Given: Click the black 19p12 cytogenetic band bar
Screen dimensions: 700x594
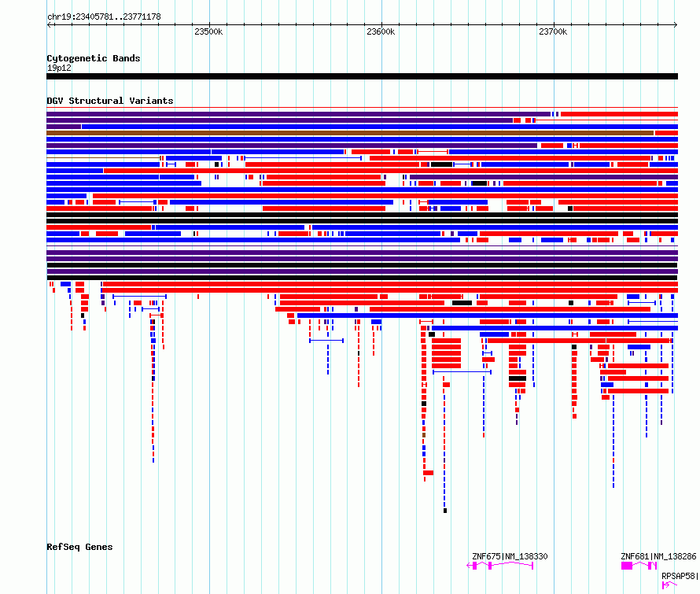Looking at the screenshot, I should point(362,76).
